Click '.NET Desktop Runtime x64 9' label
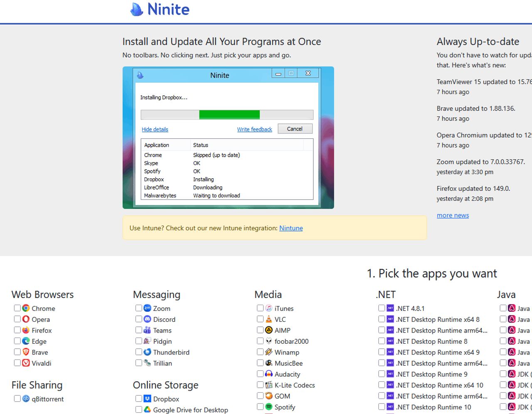 [438, 352]
